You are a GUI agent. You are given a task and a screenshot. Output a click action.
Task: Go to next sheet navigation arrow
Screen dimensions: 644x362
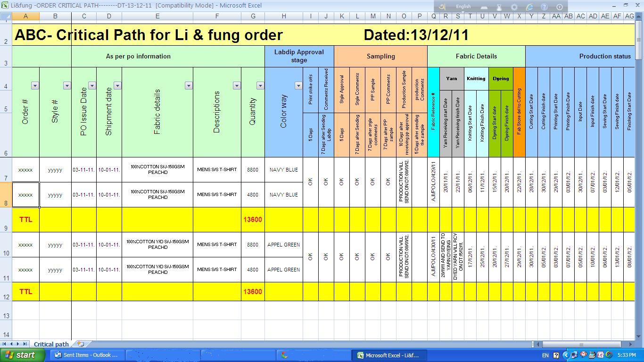pos(18,344)
